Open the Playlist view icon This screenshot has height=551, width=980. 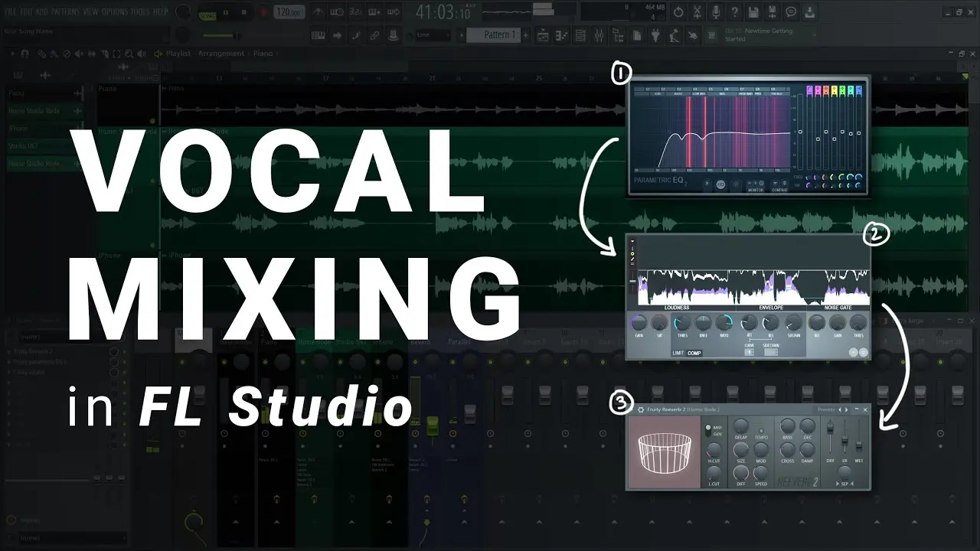(x=543, y=35)
